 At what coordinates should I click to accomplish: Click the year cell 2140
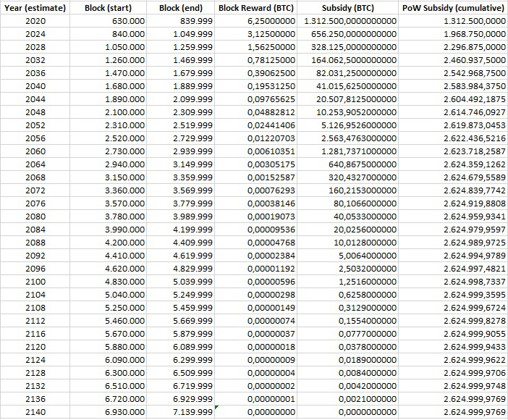[x=35, y=412]
